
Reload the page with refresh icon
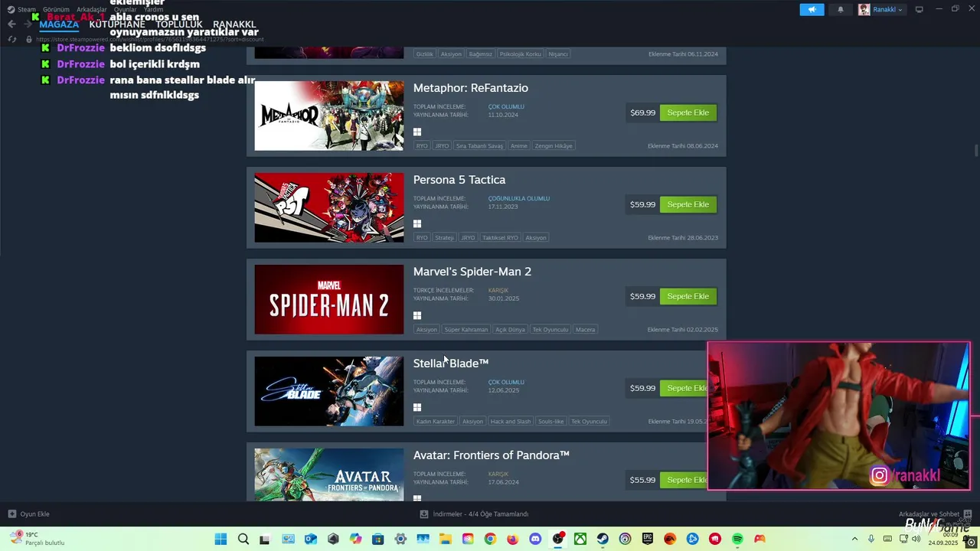tap(12, 39)
